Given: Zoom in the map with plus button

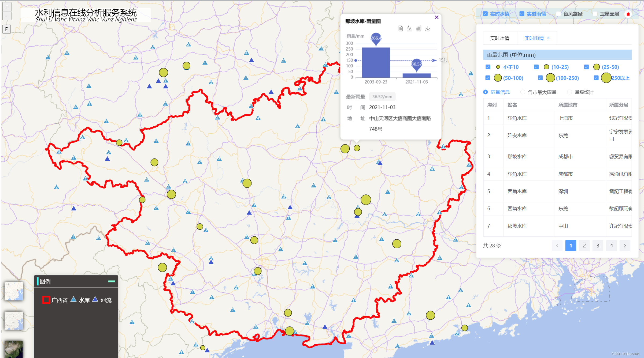Looking at the screenshot, I should click(7, 7).
